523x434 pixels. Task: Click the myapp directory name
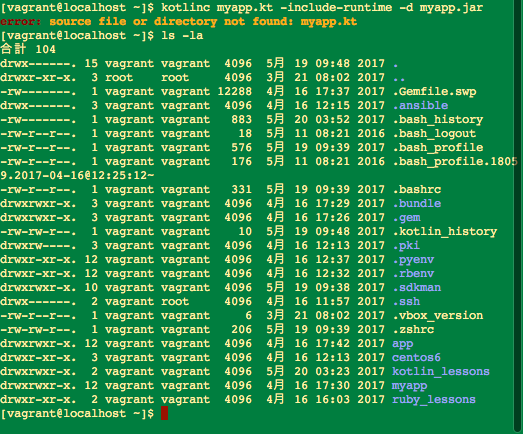(x=409, y=386)
